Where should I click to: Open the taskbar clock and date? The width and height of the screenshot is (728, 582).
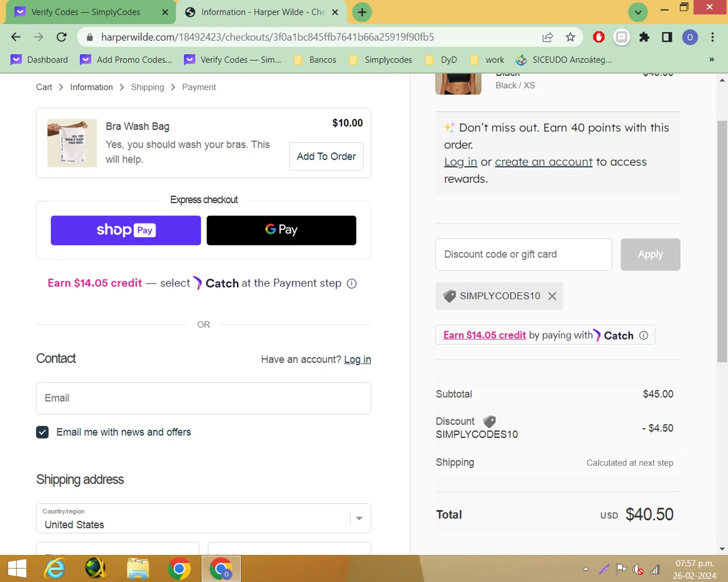[x=695, y=569]
